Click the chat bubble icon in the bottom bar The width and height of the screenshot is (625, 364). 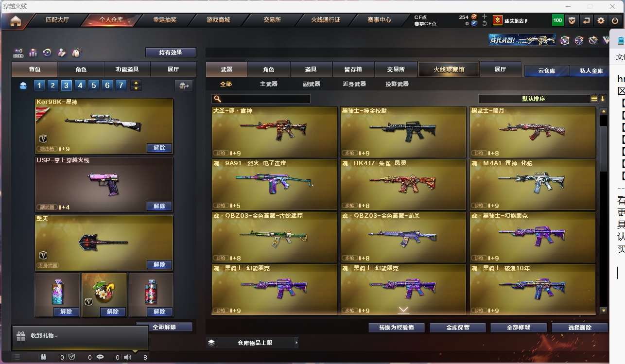(x=100, y=357)
